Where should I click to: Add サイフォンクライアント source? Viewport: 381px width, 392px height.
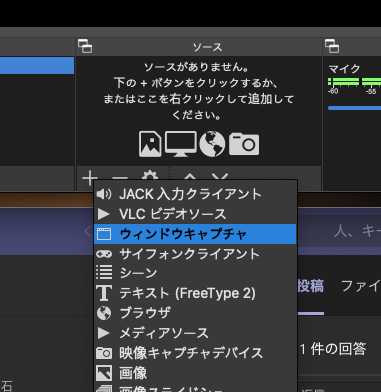click(x=195, y=254)
